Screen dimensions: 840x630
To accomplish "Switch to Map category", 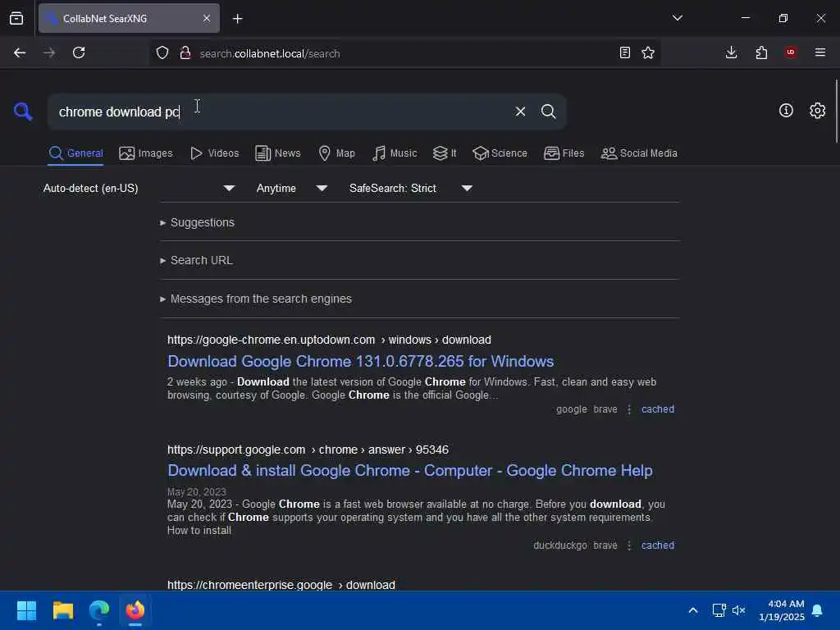I will 337,153.
